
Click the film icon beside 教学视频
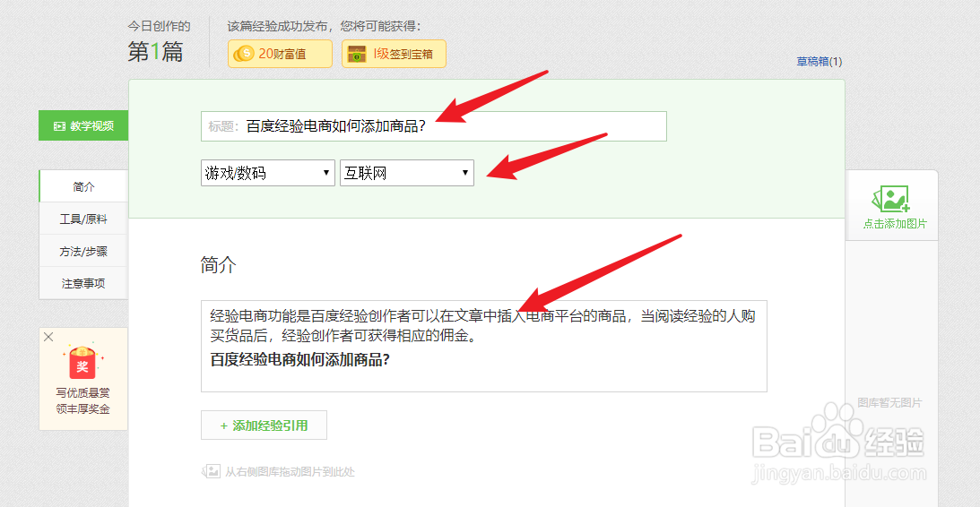pos(59,126)
